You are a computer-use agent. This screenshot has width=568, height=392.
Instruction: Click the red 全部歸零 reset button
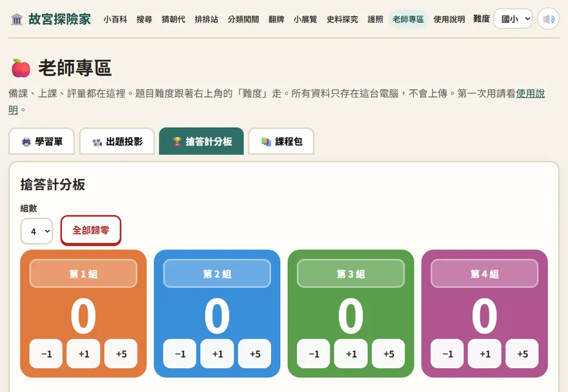tap(91, 231)
